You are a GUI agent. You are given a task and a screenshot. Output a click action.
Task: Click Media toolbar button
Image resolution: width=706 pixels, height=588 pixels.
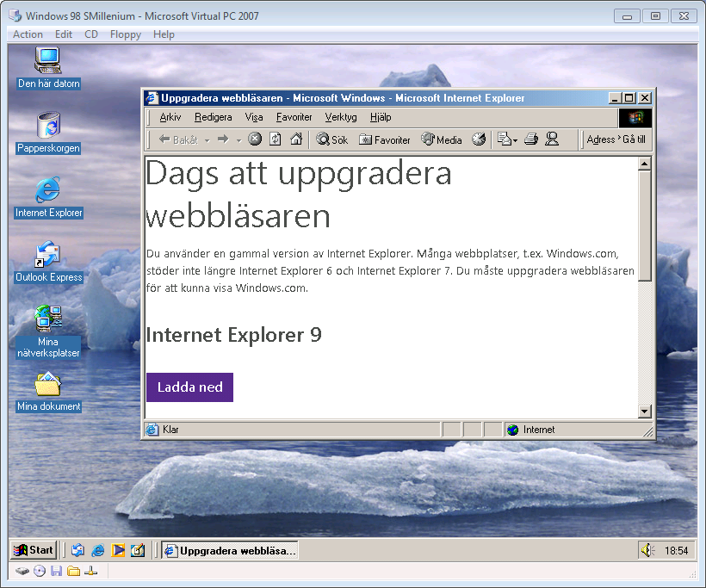[441, 139]
